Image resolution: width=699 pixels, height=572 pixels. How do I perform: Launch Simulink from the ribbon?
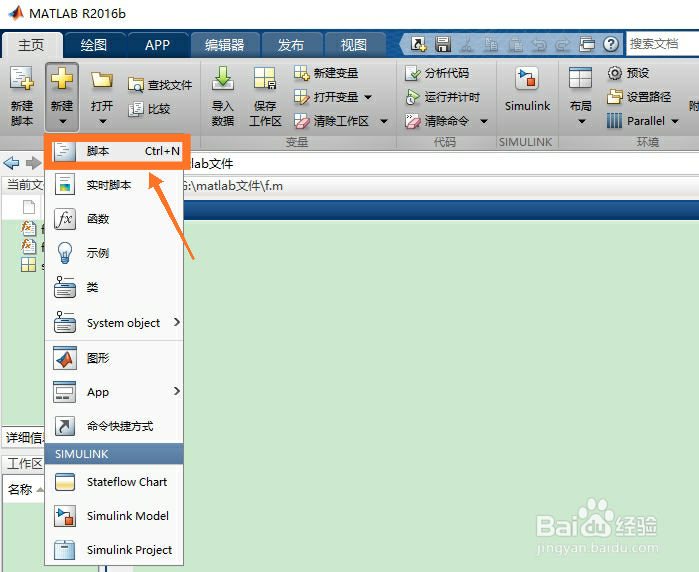point(527,89)
